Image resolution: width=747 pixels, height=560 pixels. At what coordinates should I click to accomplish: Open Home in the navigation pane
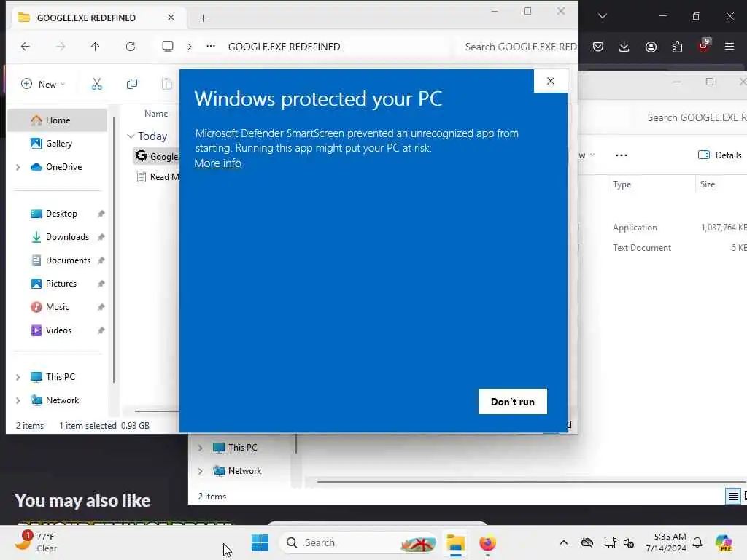(58, 120)
